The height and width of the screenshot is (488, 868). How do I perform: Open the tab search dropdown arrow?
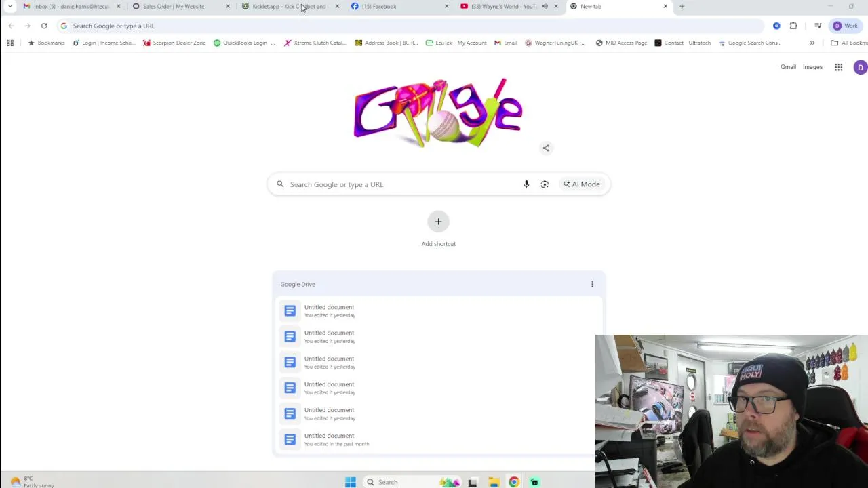(x=10, y=6)
